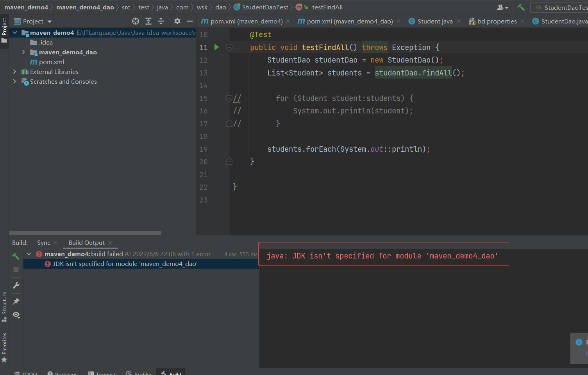Select the maven_demo4_dao module in the tree
The width and height of the screenshot is (588, 375).
click(64, 52)
